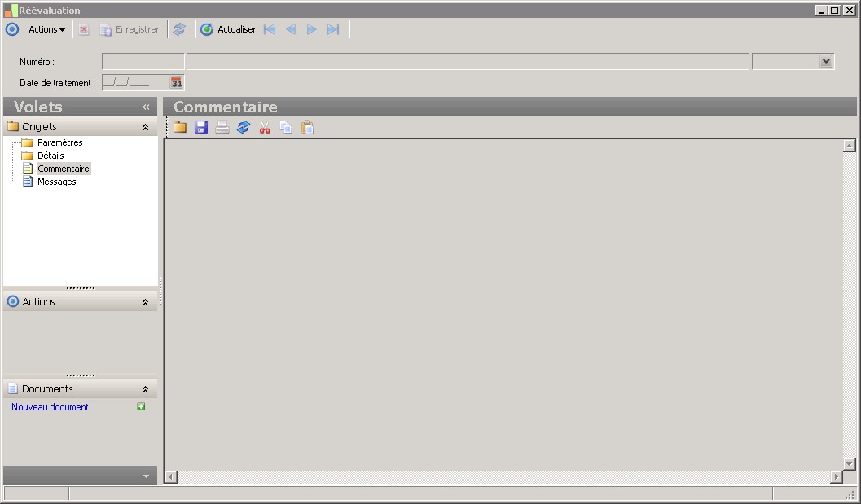Go to last record arrow
861x504 pixels.
[333, 29]
